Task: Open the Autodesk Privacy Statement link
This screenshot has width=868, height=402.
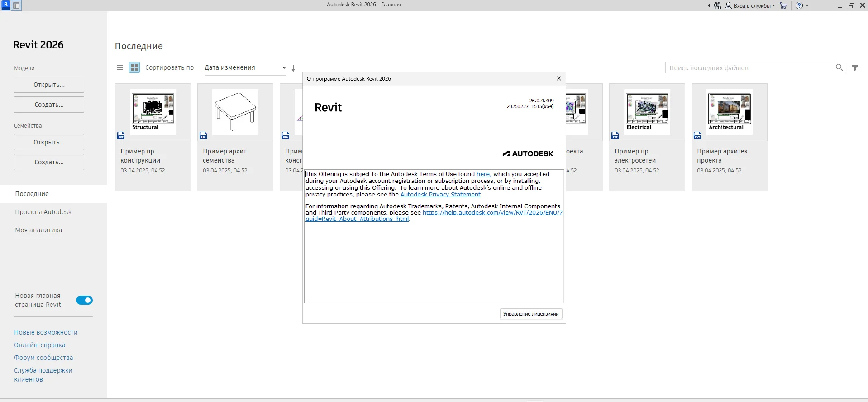Action: click(x=440, y=195)
